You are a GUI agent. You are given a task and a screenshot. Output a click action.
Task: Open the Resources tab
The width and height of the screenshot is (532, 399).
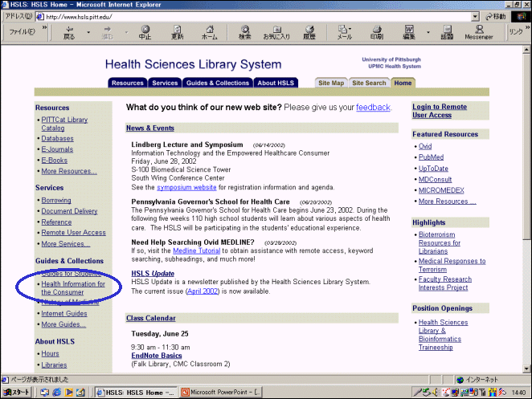click(x=127, y=83)
